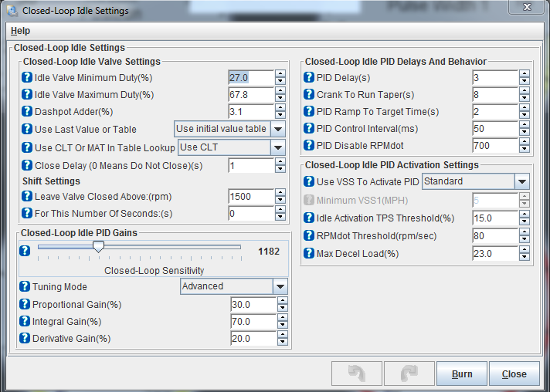Click the Max Decel Load value field

coord(495,253)
